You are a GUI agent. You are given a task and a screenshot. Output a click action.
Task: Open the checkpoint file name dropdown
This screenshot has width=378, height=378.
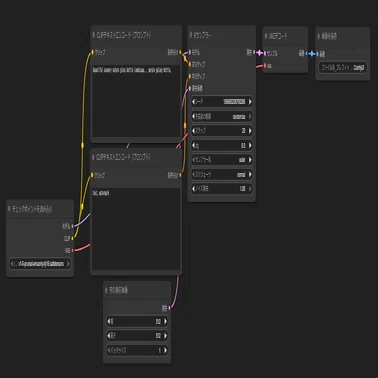[x=40, y=264]
